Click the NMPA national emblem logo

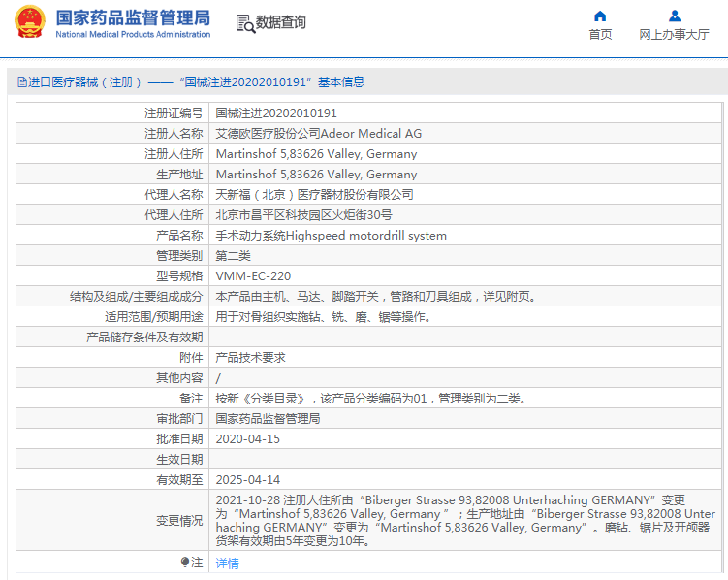pyautogui.click(x=29, y=22)
